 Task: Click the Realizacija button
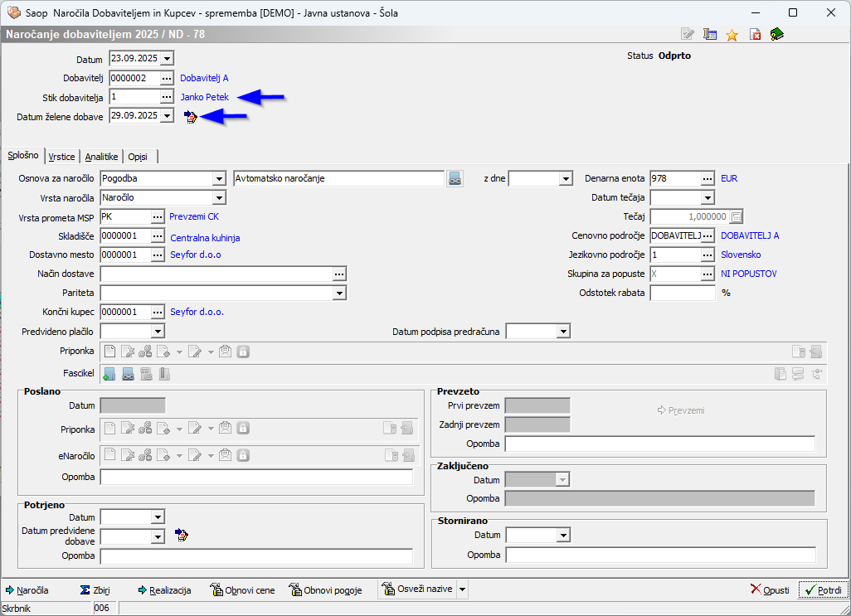pos(164,590)
